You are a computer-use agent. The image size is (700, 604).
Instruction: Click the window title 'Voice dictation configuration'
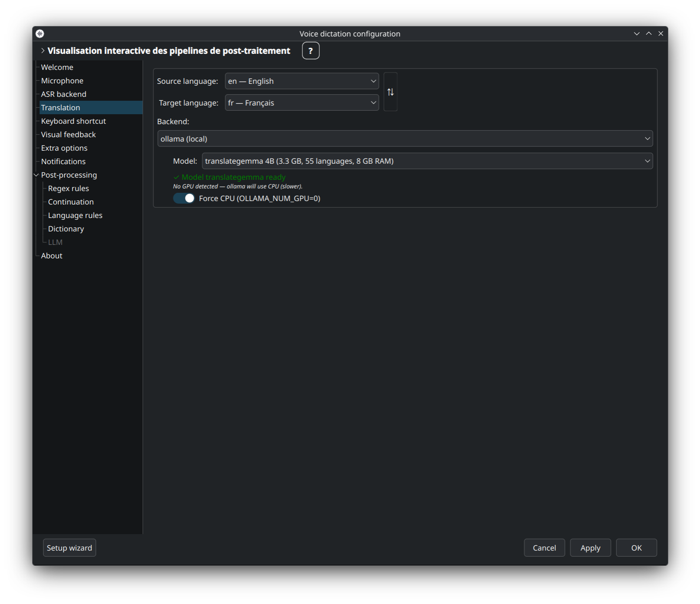[350, 34]
